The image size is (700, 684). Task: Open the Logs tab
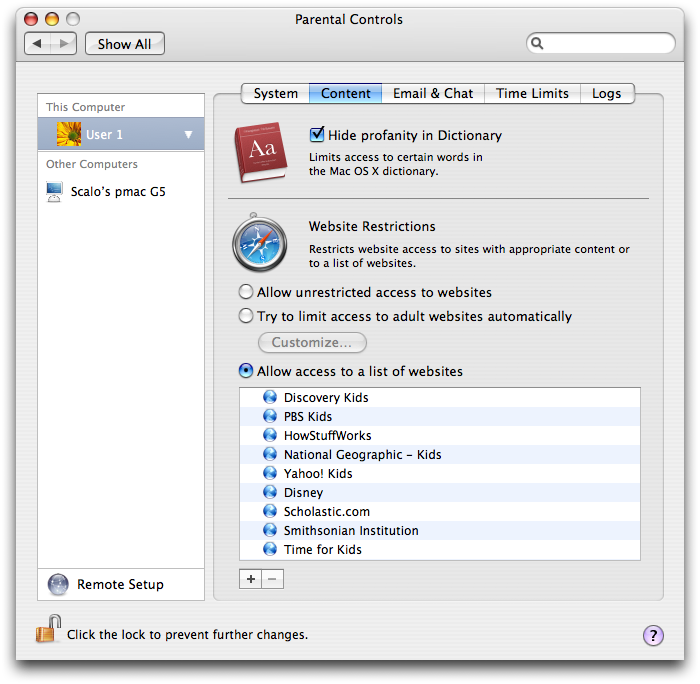607,93
